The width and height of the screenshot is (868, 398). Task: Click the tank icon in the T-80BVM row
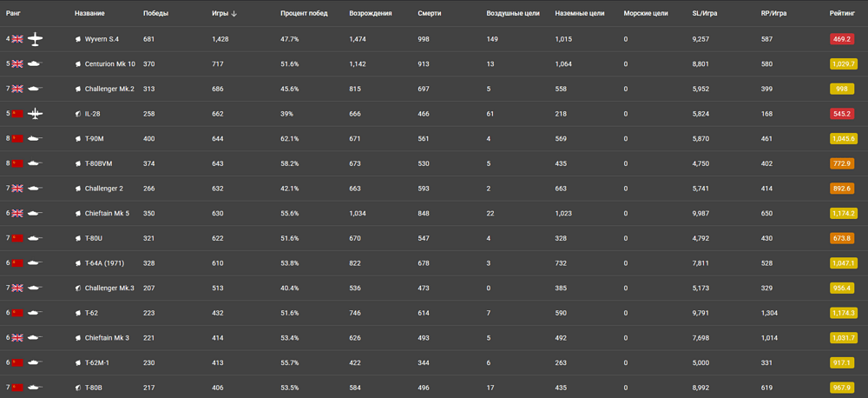(x=36, y=163)
